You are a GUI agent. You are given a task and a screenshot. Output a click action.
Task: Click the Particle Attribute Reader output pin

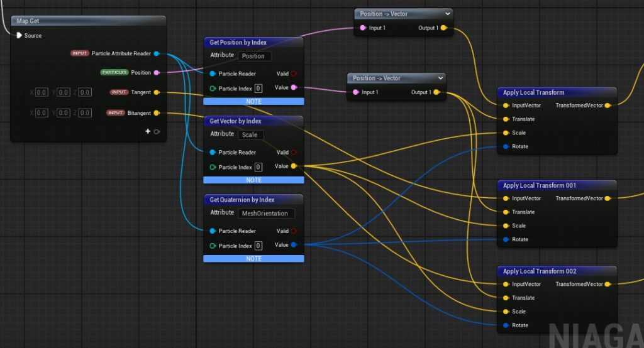[x=157, y=53]
